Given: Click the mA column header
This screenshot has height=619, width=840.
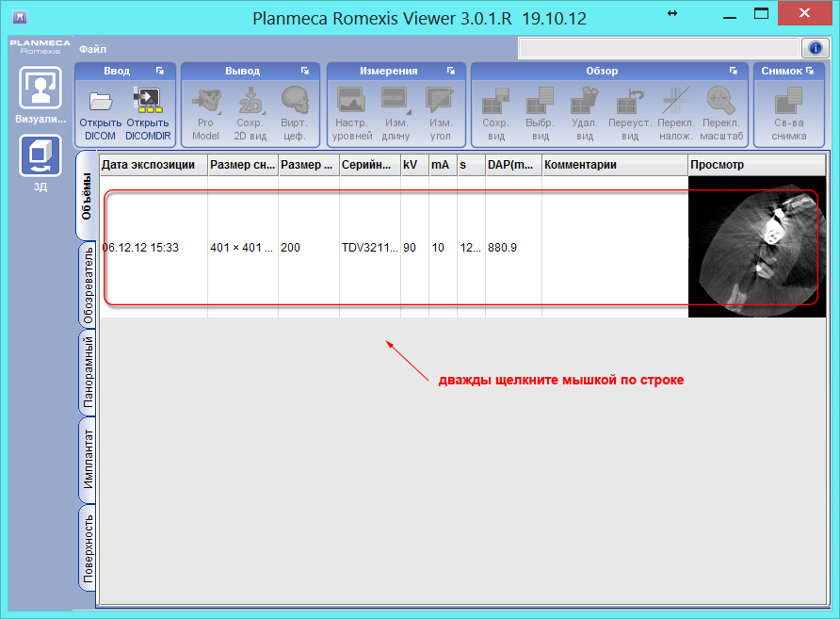Looking at the screenshot, I should pos(443,165).
